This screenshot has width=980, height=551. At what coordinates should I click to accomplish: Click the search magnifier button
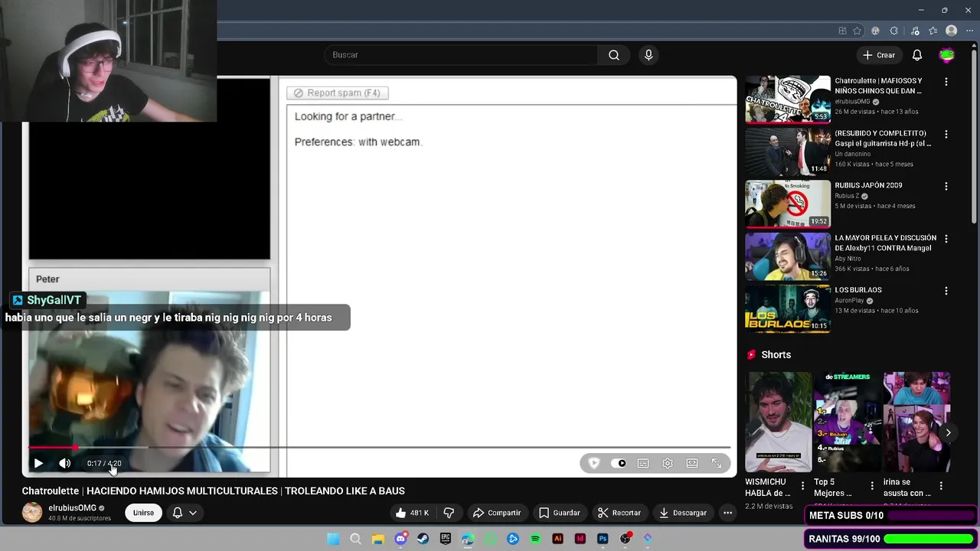(614, 55)
